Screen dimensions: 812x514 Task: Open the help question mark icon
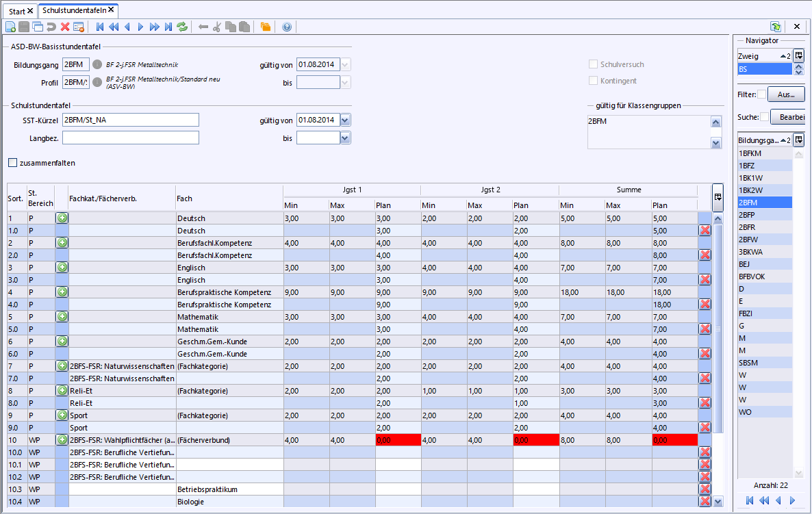coord(286,27)
